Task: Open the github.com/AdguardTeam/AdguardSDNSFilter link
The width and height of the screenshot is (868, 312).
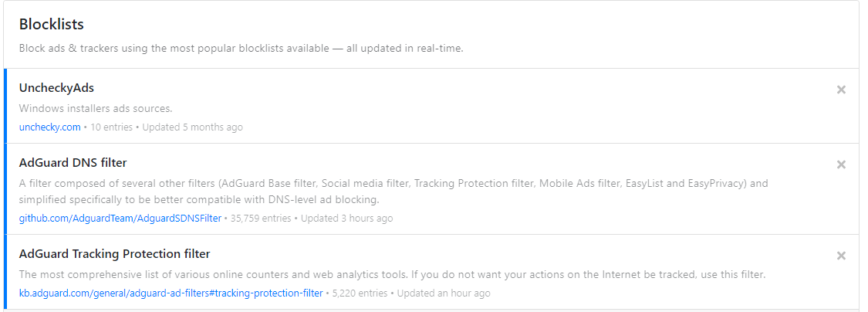Action: pos(120,219)
